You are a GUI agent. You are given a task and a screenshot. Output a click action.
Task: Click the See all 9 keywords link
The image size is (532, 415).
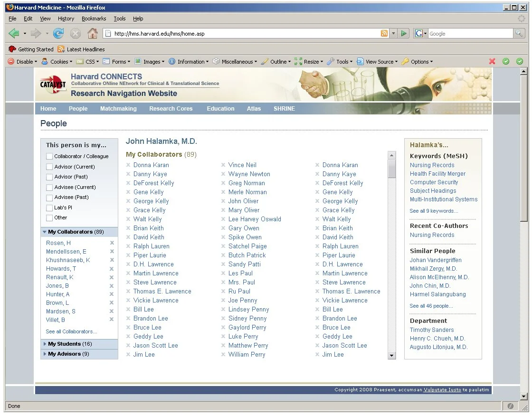434,211
